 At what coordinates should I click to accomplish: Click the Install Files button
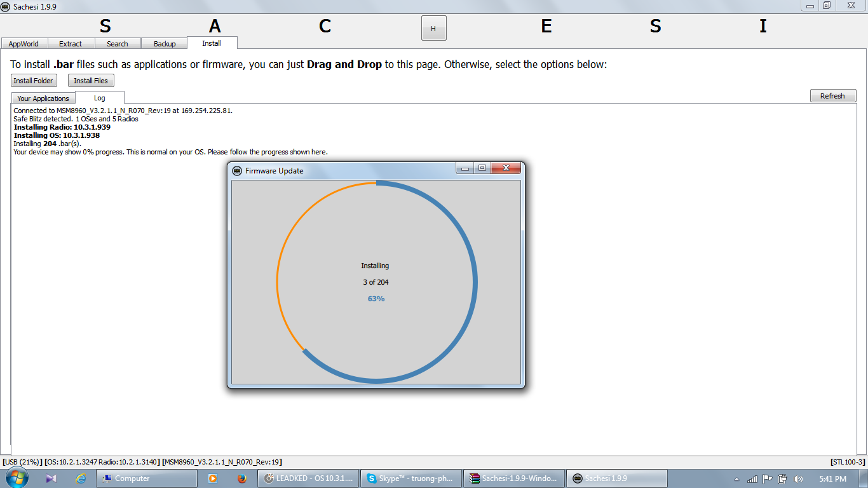pos(91,81)
